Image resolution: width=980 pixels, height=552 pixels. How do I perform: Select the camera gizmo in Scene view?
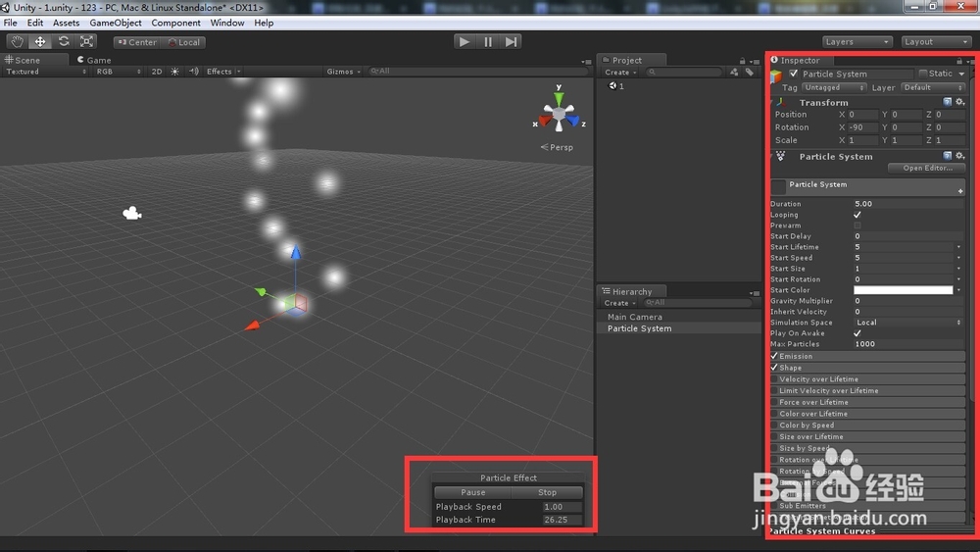click(132, 213)
